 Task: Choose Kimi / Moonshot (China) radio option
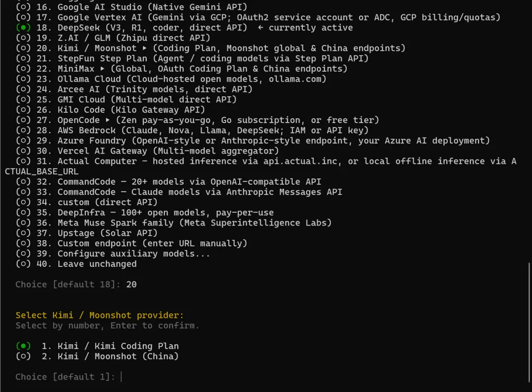click(23, 356)
